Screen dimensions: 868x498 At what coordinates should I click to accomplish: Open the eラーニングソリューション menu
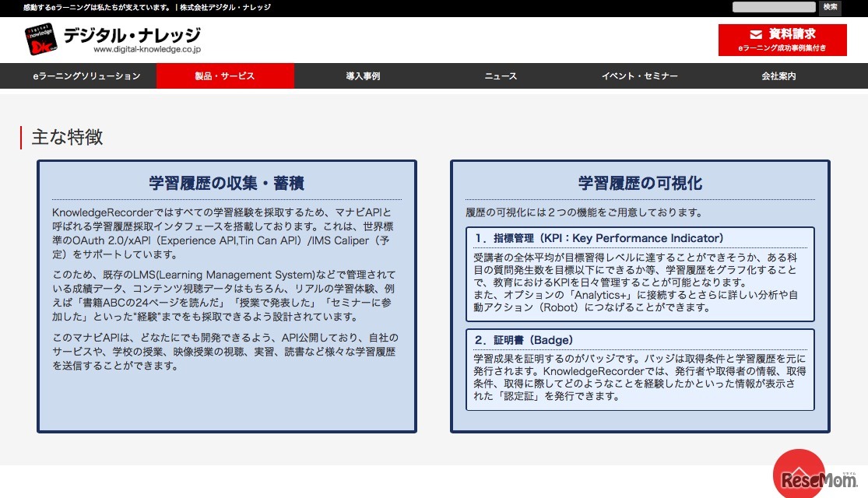coord(86,76)
